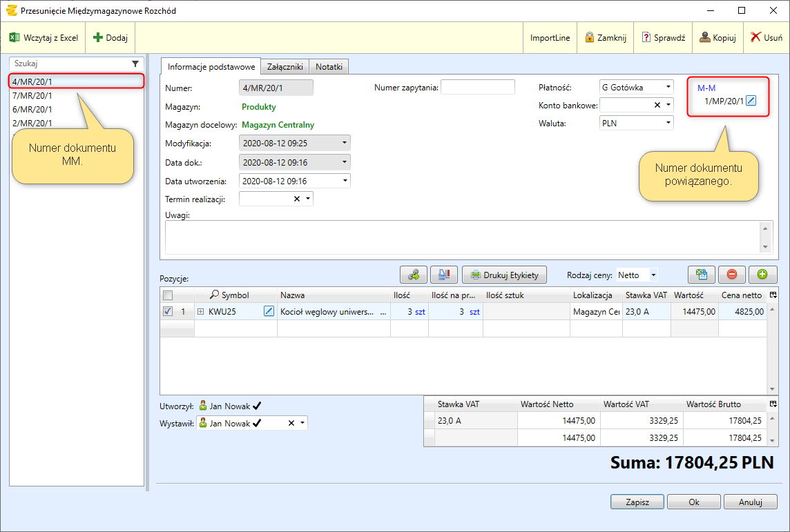Switch to the Notatki tab

click(329, 66)
